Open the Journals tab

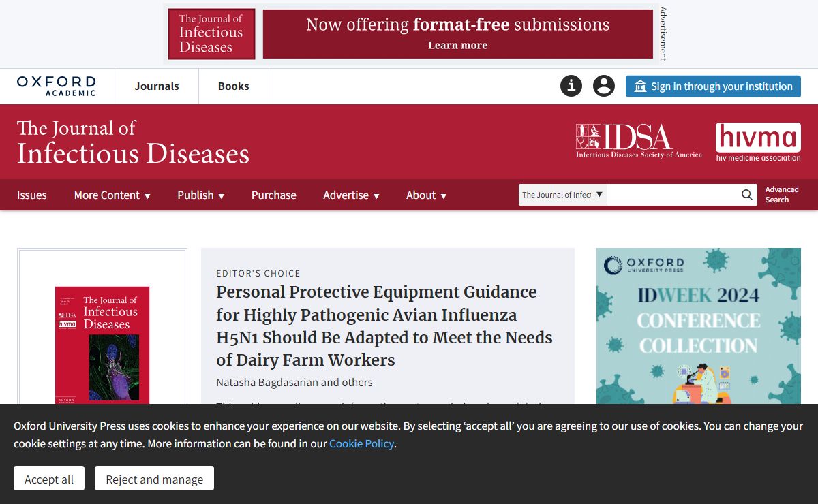(157, 86)
